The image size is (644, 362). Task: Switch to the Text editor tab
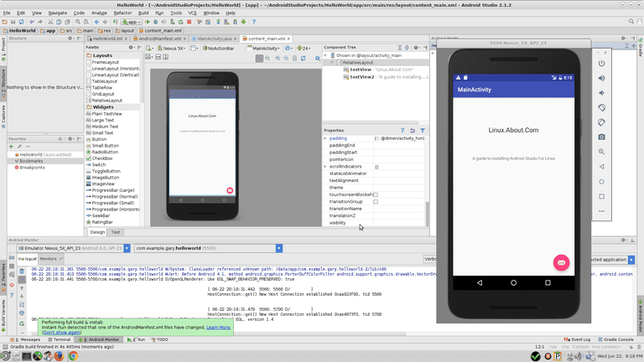point(116,232)
